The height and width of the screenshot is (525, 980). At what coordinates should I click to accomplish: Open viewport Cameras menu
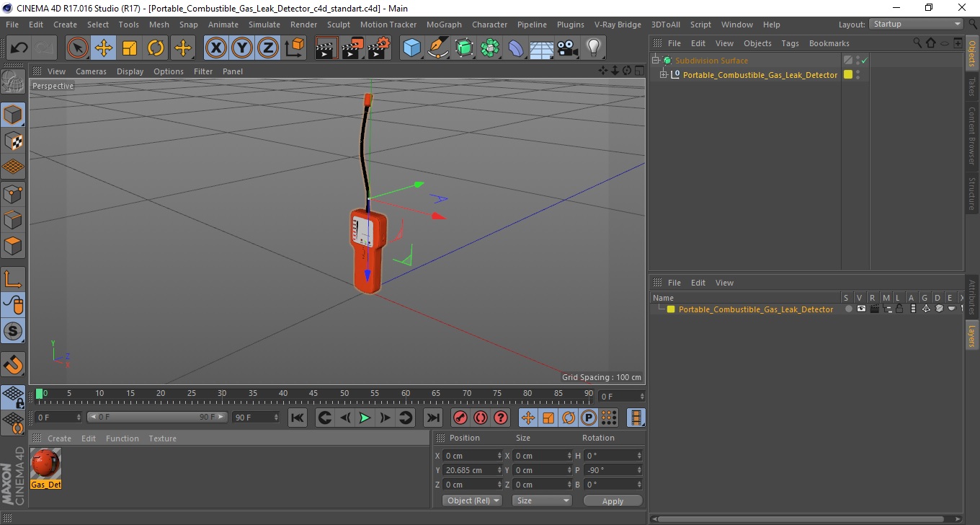tap(91, 71)
